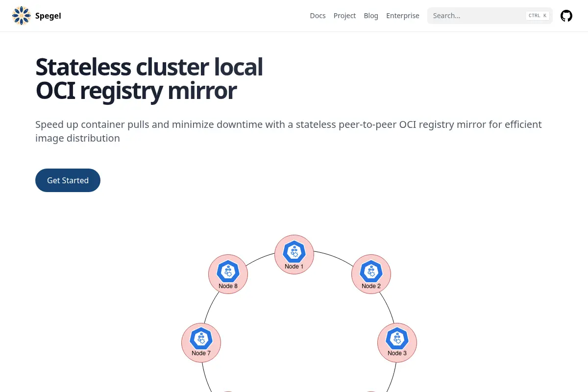The width and height of the screenshot is (588, 392).
Task: Click the Node 7 label text
Action: click(x=201, y=353)
